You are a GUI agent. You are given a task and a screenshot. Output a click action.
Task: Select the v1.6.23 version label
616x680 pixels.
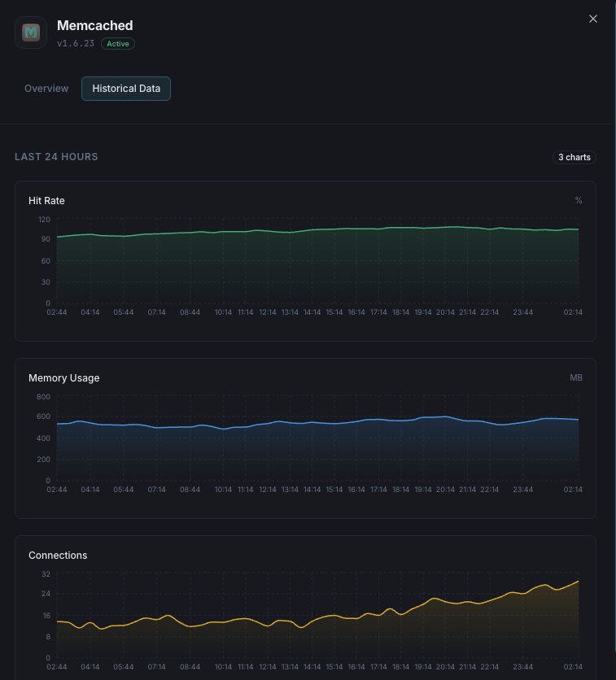tap(73, 44)
